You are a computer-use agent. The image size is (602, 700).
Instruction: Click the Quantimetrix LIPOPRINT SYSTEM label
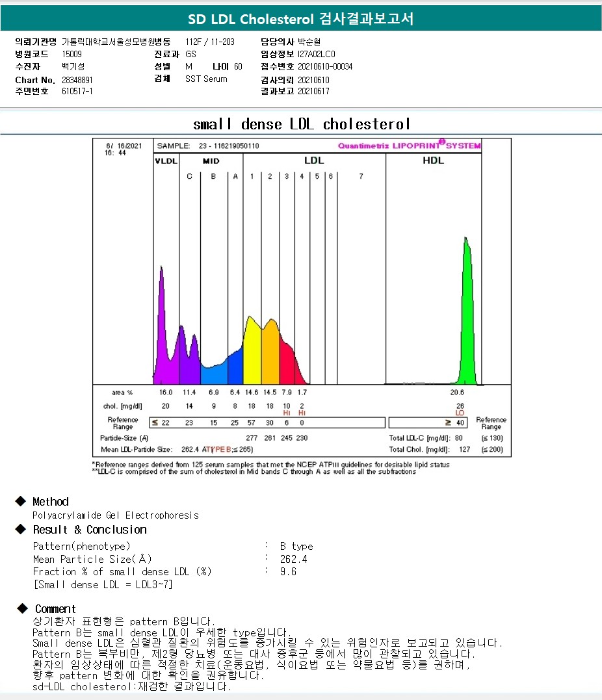tap(409, 145)
